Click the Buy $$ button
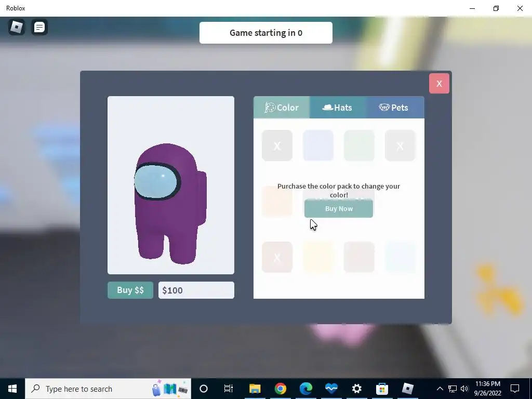Viewport: 532px width, 399px height. point(130,290)
